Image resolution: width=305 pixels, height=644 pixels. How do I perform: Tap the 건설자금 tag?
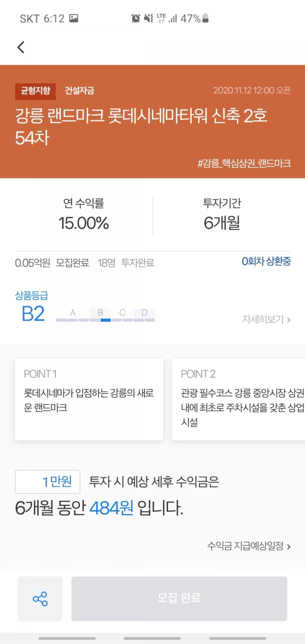[79, 91]
